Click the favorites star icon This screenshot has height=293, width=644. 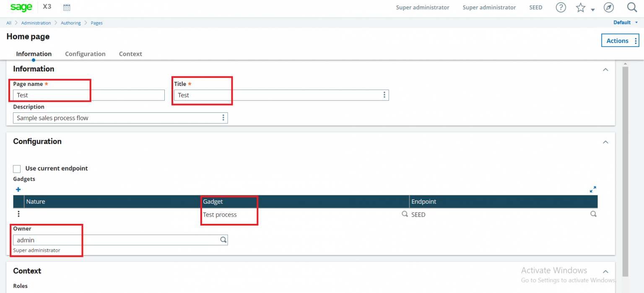(x=581, y=7)
